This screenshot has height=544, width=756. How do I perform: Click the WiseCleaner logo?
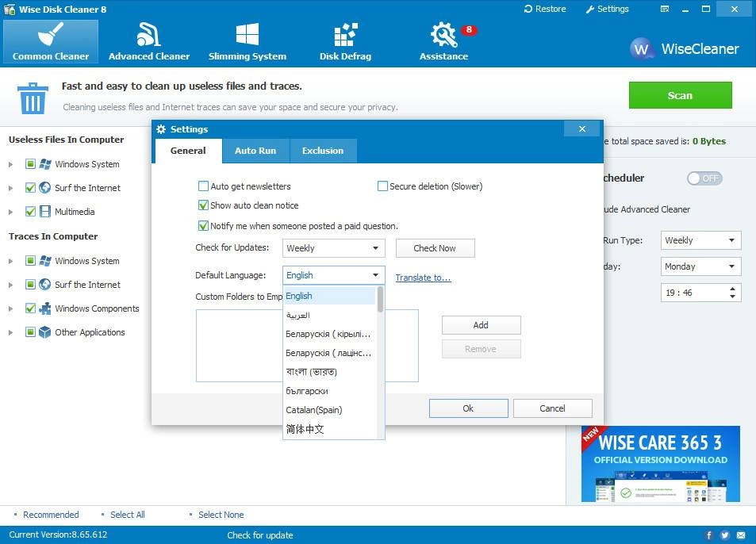[x=684, y=48]
